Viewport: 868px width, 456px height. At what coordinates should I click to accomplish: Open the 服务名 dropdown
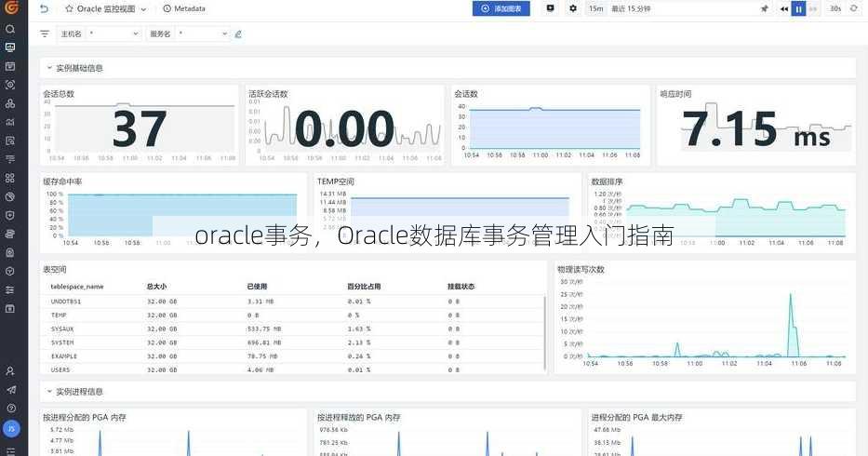point(202,34)
